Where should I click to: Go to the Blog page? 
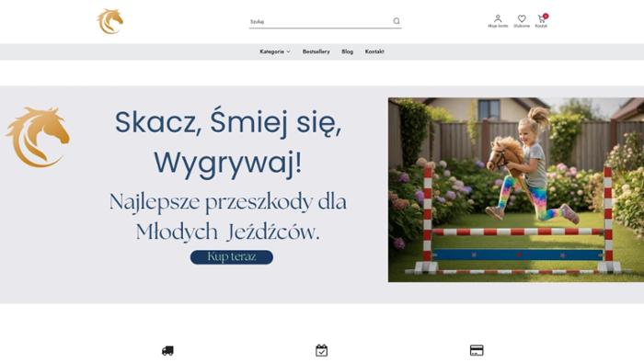348,51
